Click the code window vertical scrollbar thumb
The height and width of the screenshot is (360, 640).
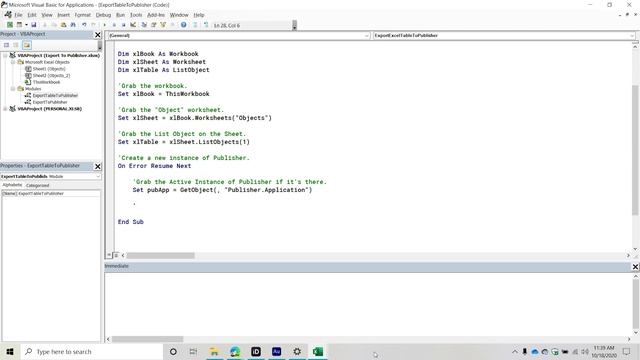636,150
